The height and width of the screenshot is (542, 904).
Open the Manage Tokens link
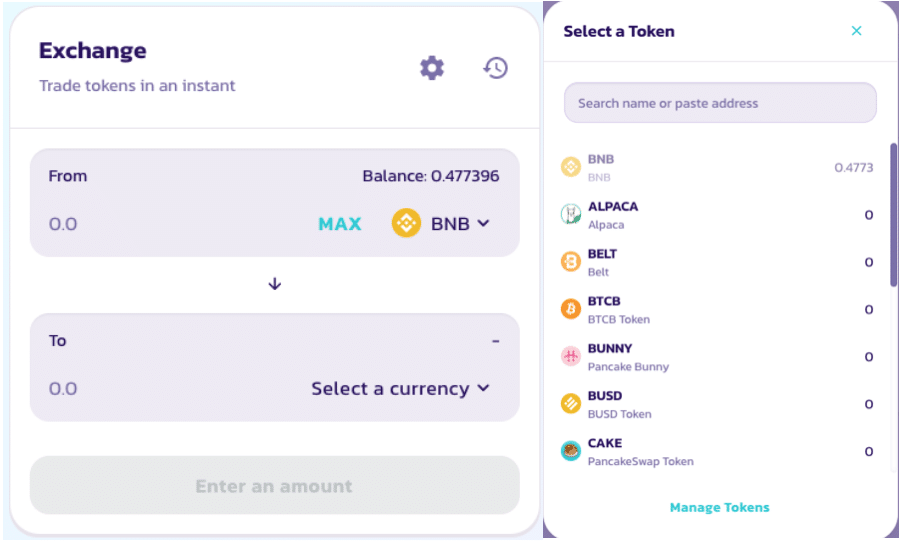[x=719, y=507]
